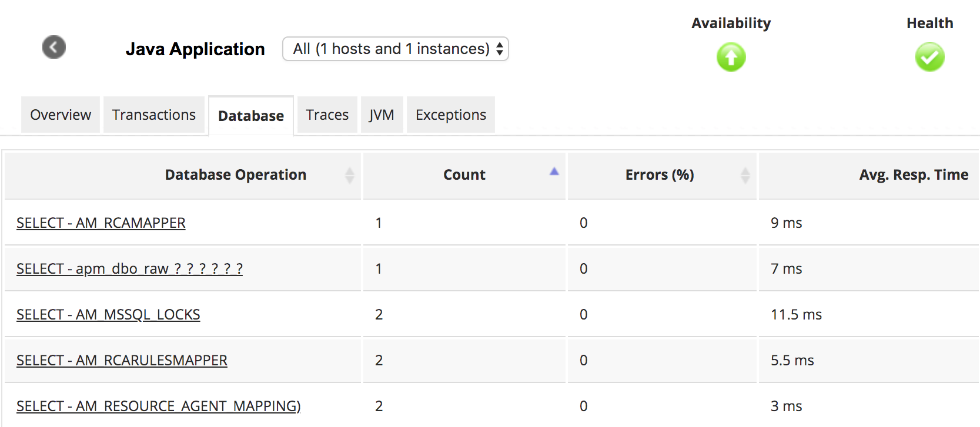980x427 pixels.
Task: View SELECT - AM_RCARULESMAPPER operation
Action: tap(121, 360)
